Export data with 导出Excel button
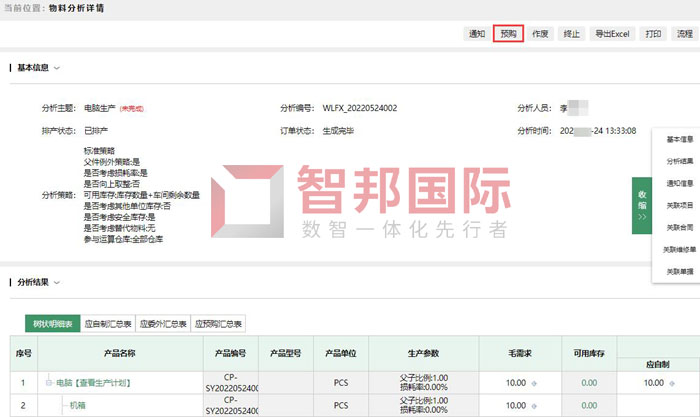 [x=612, y=33]
